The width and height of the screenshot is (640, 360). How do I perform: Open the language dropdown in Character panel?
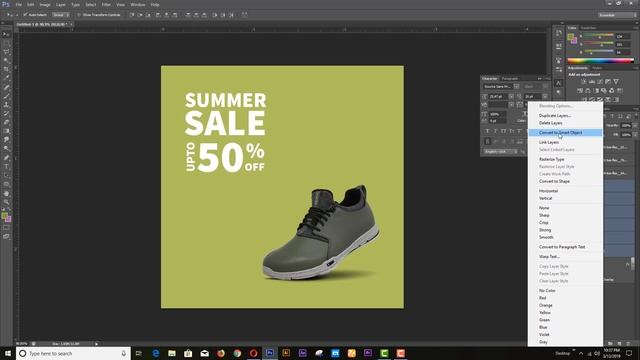[x=500, y=151]
